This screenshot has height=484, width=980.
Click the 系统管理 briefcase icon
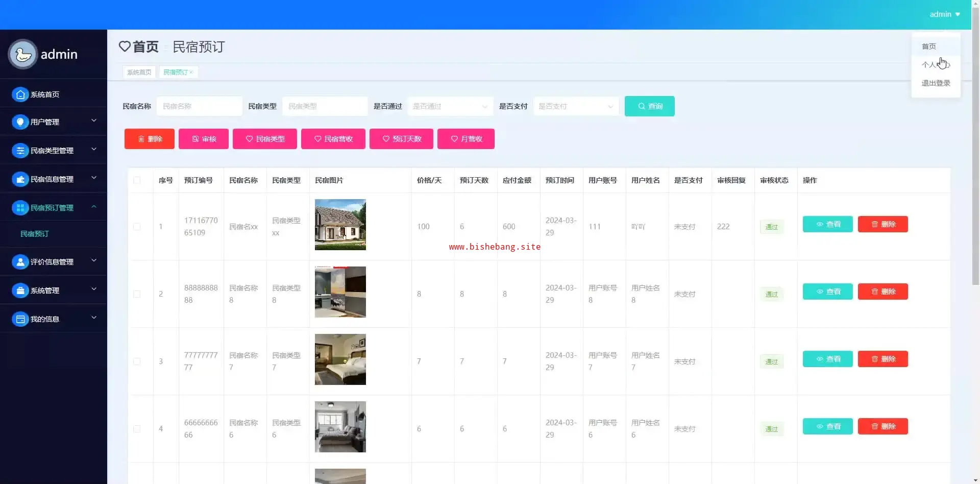pyautogui.click(x=20, y=291)
